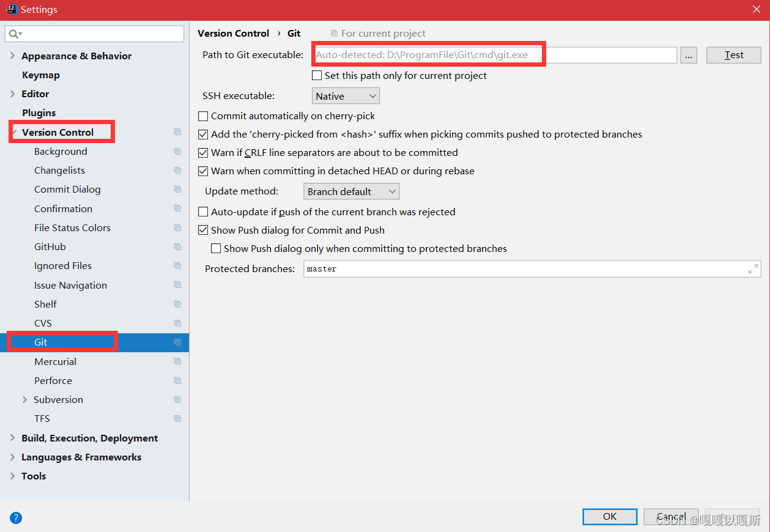
Task: Click the project-level icon on the selected Git row
Action: coord(177,342)
